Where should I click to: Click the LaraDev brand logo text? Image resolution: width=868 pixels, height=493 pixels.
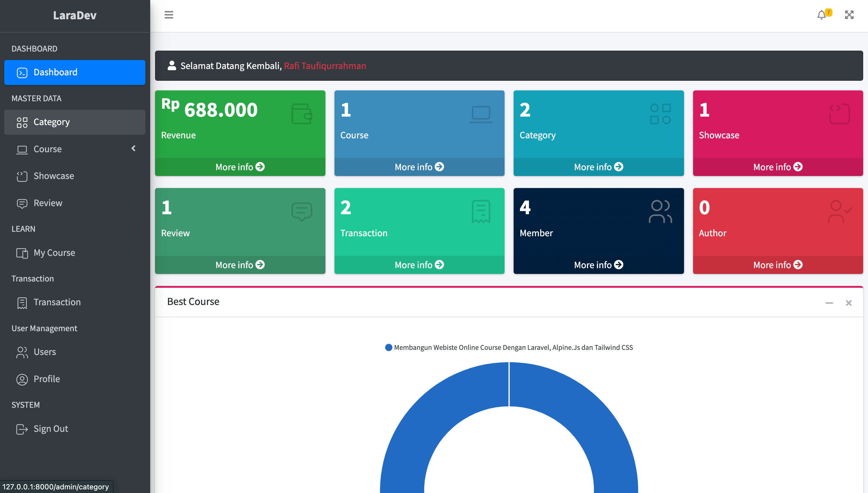[75, 15]
